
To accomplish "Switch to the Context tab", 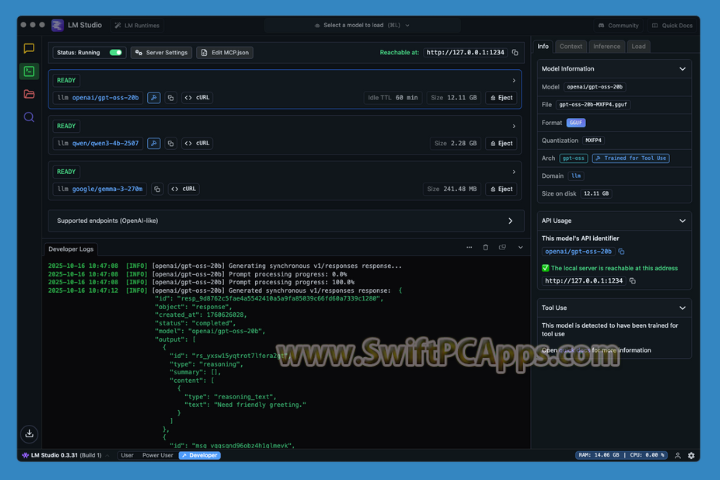I will [x=571, y=46].
